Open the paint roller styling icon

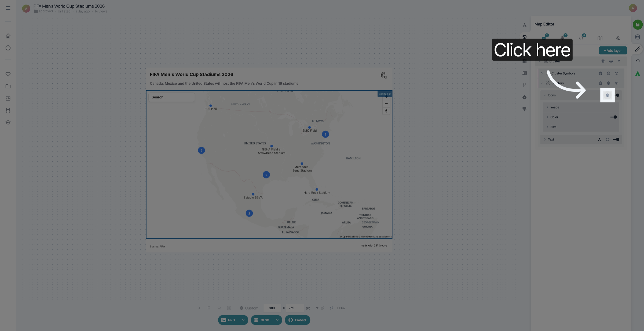pyautogui.click(x=524, y=109)
